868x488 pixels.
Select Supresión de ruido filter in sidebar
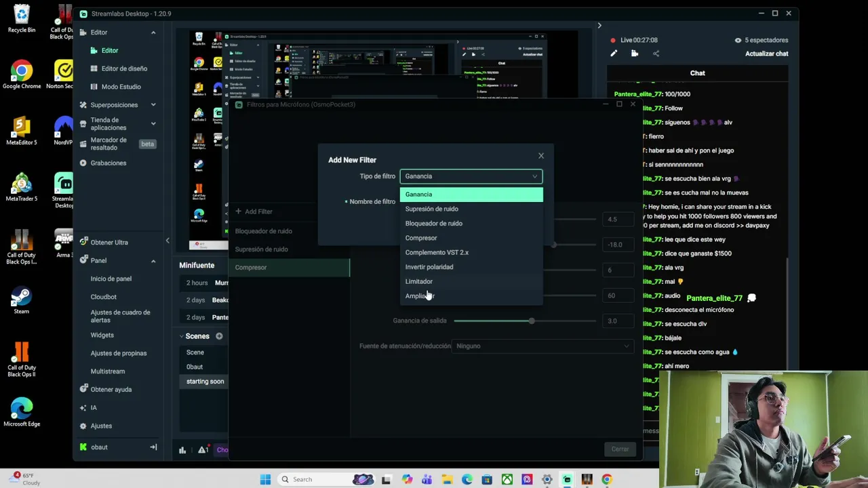point(261,249)
